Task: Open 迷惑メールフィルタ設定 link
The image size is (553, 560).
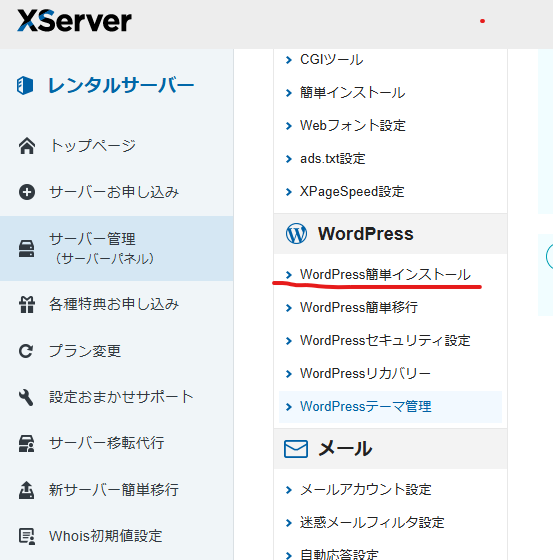Action: tap(372, 523)
